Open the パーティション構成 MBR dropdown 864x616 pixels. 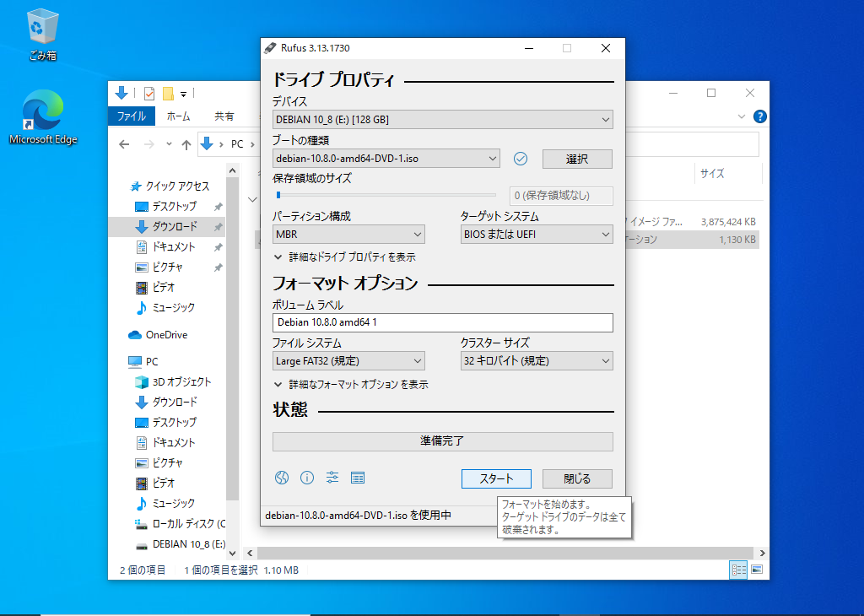coord(348,235)
